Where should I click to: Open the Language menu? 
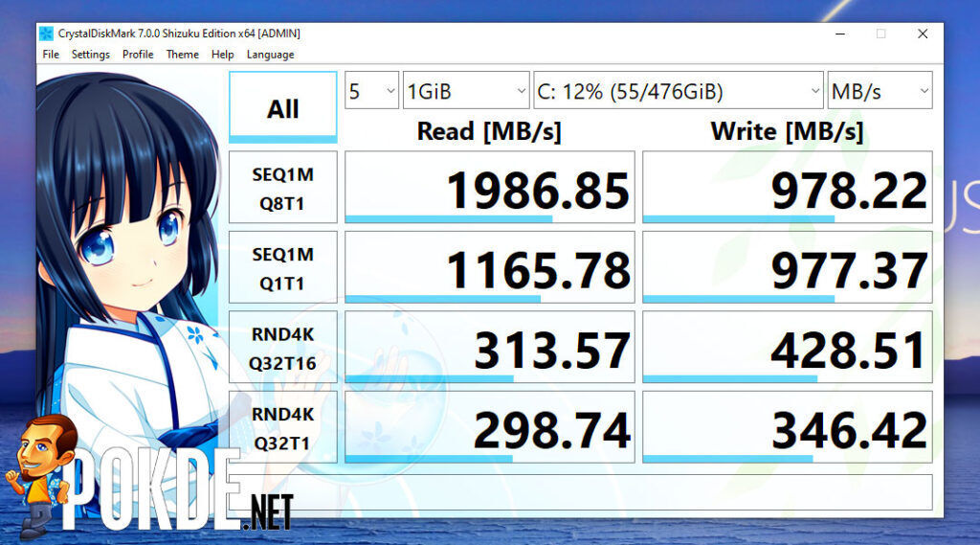point(270,55)
